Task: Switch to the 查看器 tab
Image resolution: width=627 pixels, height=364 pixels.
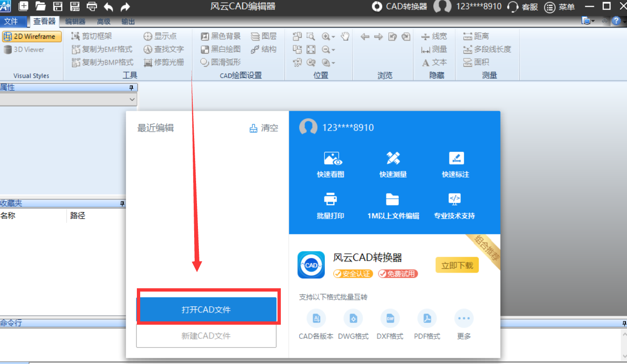Action: coord(45,21)
